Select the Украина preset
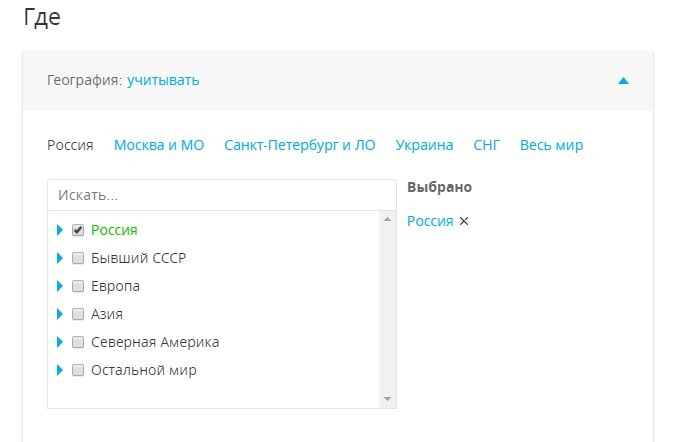The image size is (683, 442). 424,145
